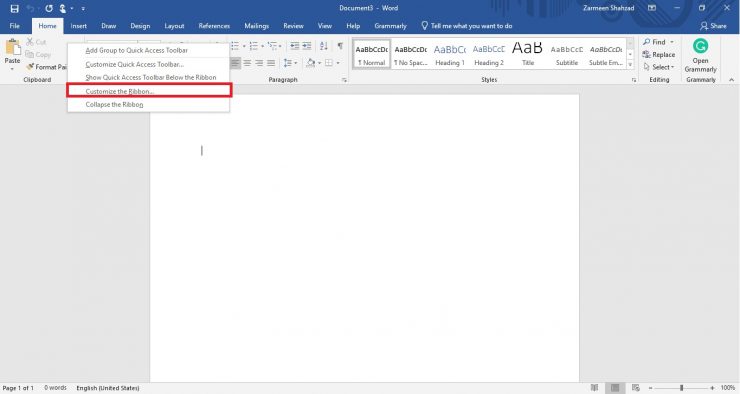740x394 pixels.
Task: Choose Customize the Ribbon menu entry
Action: (x=149, y=91)
